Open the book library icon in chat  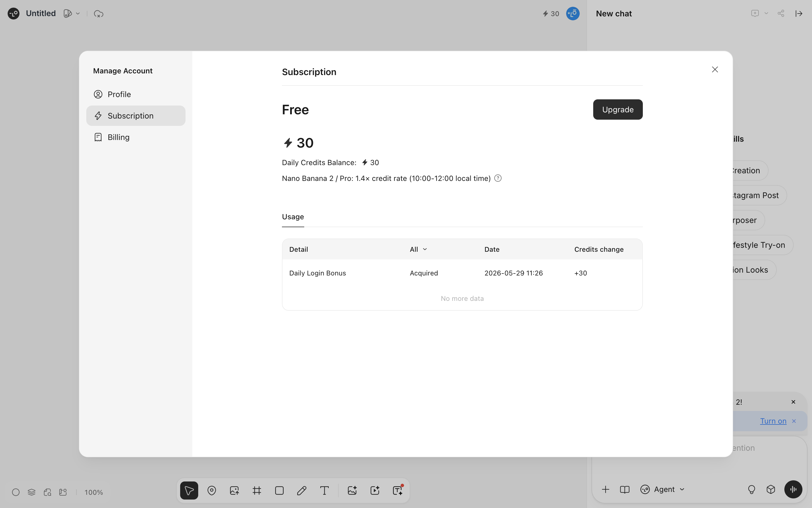[625, 489]
